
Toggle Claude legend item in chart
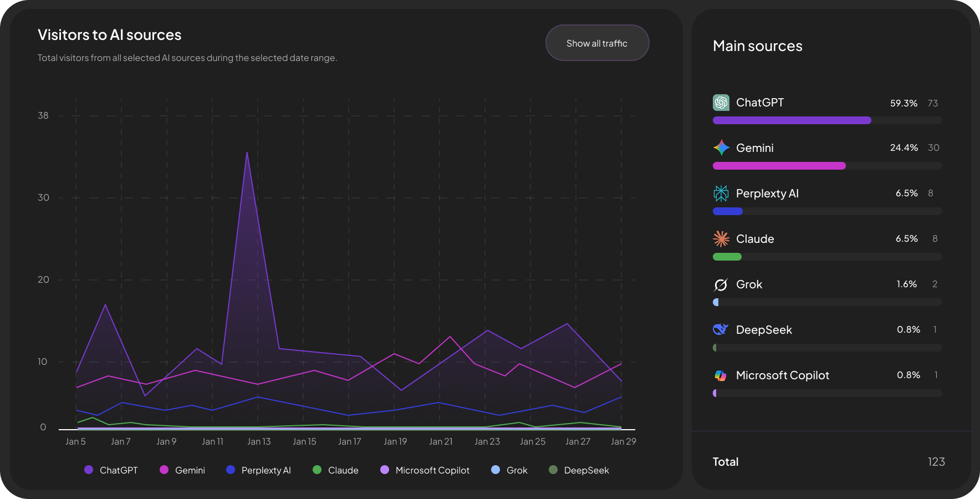(x=336, y=470)
